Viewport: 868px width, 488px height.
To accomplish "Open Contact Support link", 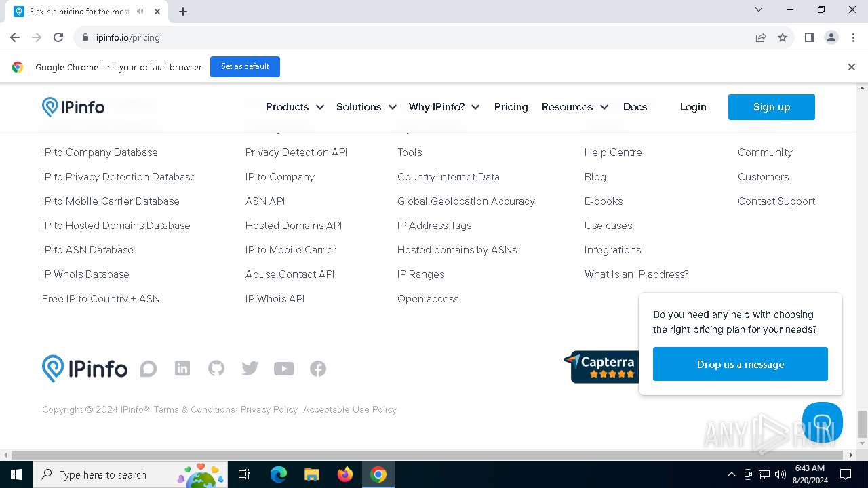I will click(x=776, y=201).
